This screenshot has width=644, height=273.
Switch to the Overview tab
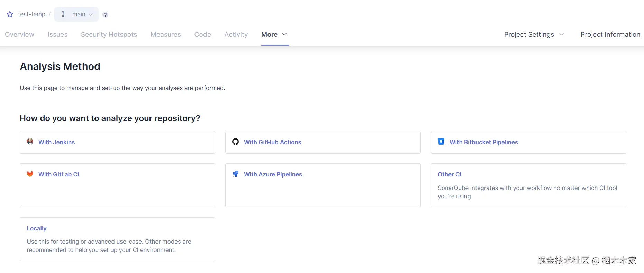click(19, 34)
